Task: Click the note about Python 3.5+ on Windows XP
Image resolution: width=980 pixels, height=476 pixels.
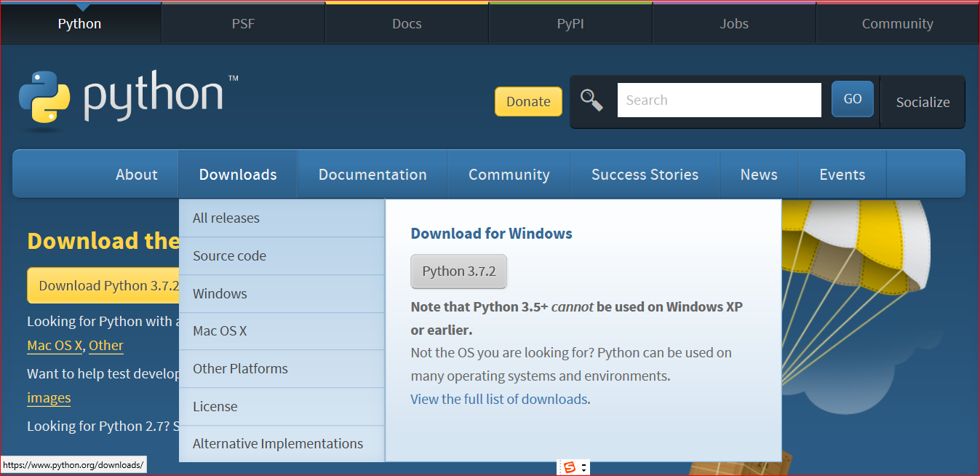Action: [x=577, y=318]
